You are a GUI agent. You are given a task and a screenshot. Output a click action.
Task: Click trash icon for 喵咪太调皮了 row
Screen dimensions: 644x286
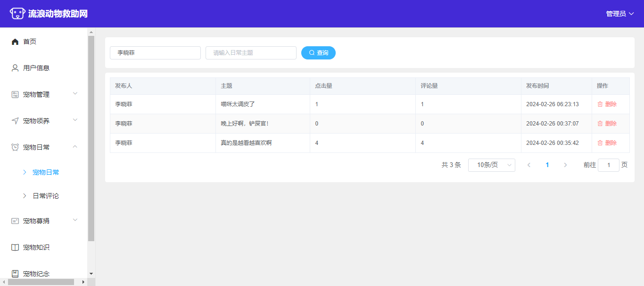click(600, 104)
